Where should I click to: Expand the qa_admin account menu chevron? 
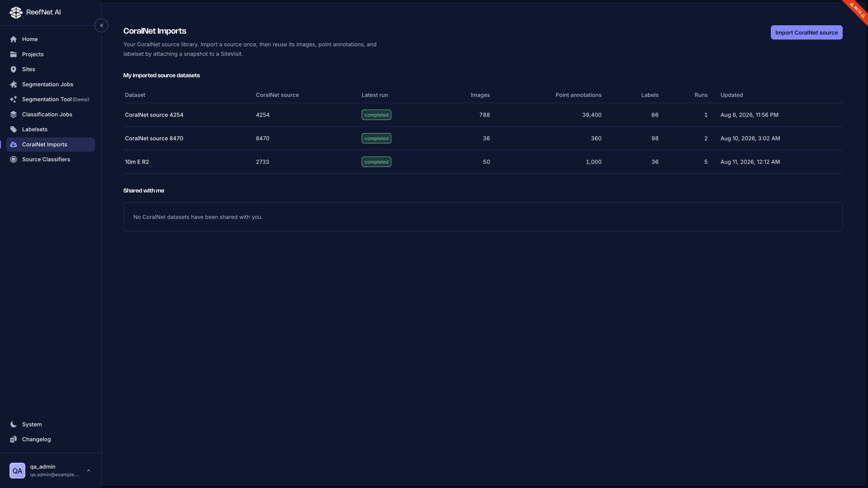(89, 470)
